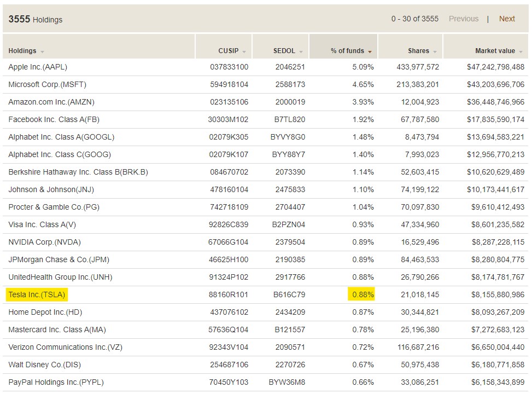Select Microsoft Corp.(MSFT) row
Screen dimensions: 532x393
pos(265,85)
